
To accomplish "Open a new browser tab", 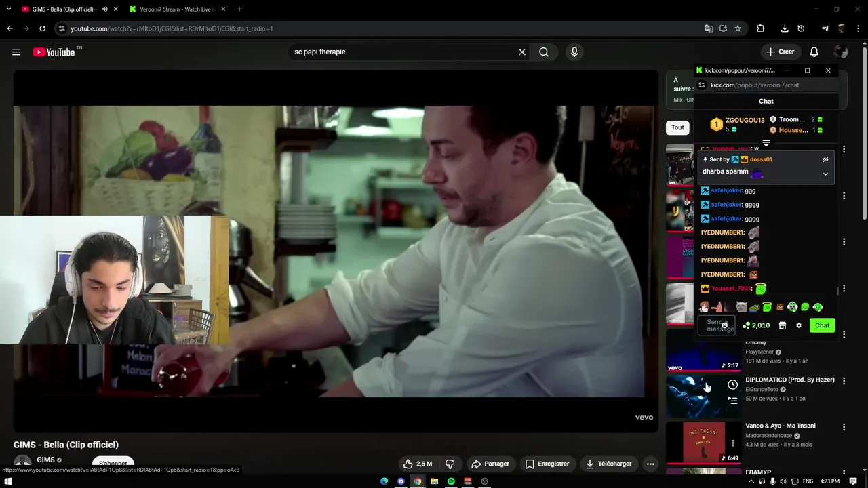I will (x=239, y=9).
